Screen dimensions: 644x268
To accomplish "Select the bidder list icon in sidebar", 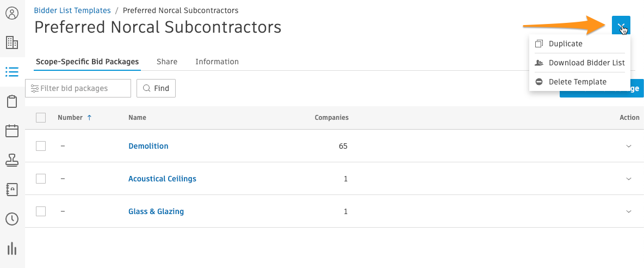I will (12, 72).
